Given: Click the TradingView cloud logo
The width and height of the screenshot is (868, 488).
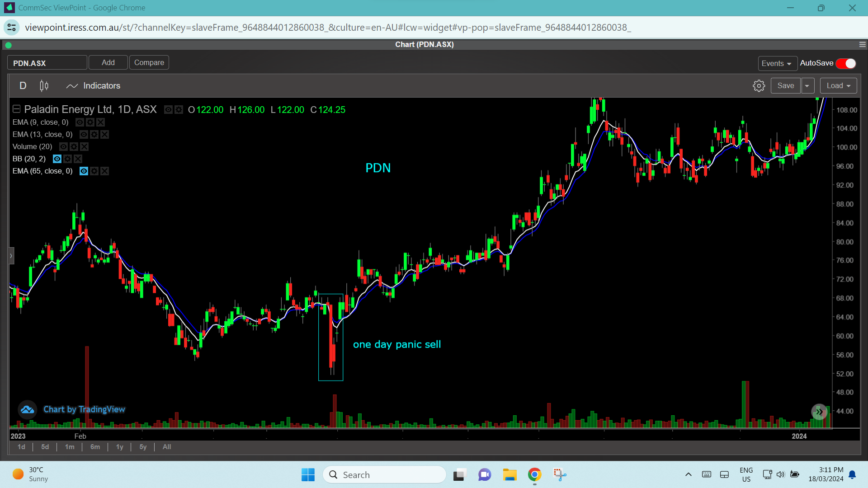Looking at the screenshot, I should coord(27,409).
